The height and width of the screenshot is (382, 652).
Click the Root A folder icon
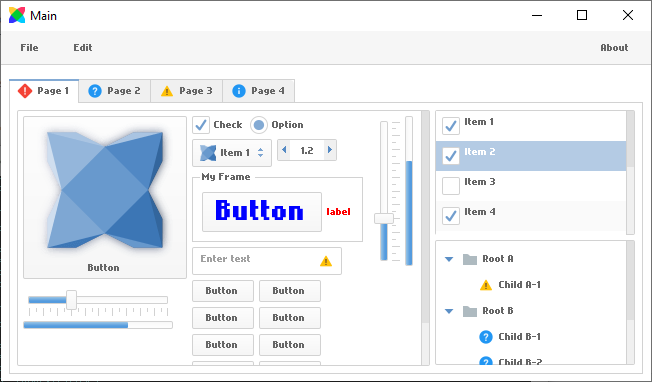(470, 259)
